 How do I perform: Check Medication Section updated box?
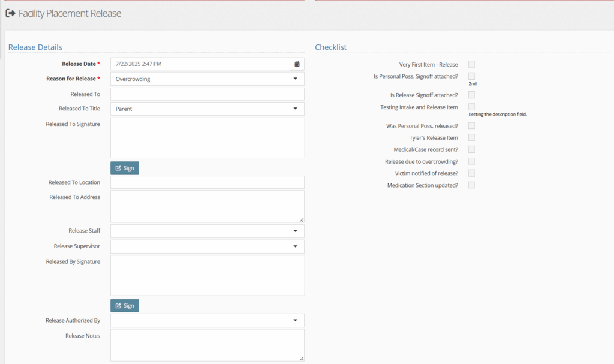click(x=471, y=185)
